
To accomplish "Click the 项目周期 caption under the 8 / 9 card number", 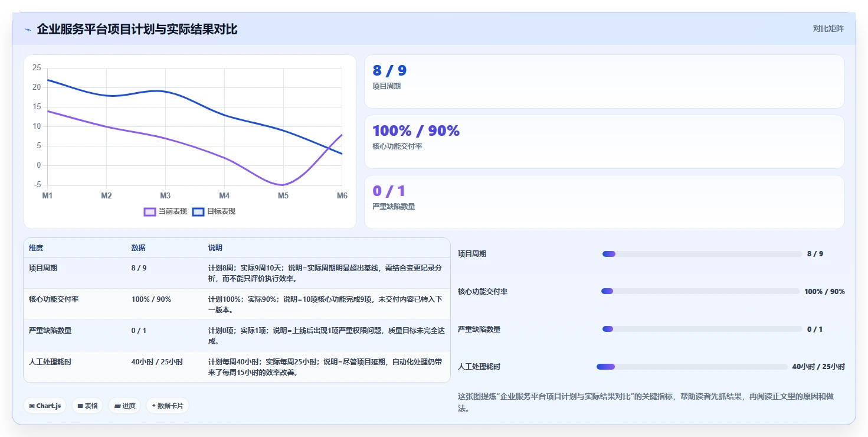I will point(386,86).
